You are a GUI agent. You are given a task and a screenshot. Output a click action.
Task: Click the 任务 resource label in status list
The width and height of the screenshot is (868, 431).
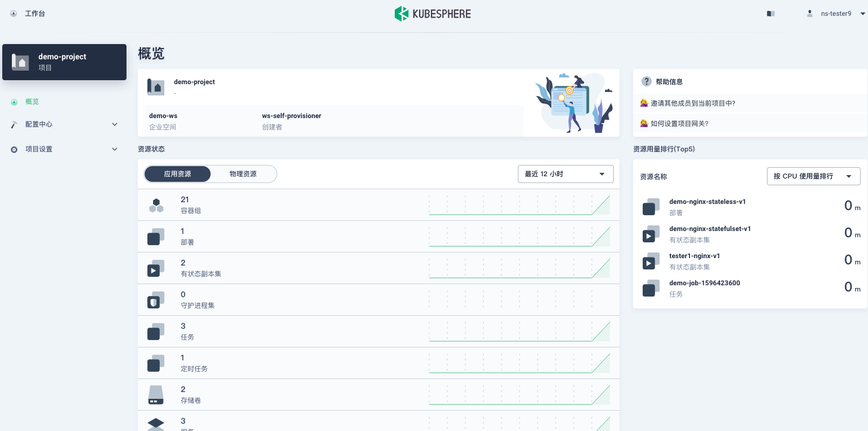[187, 337]
